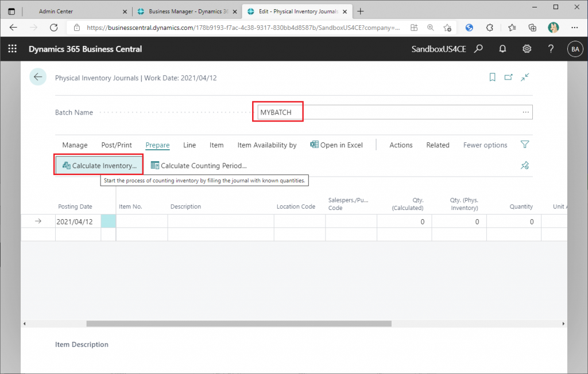The height and width of the screenshot is (374, 588).
Task: Click the Description column header
Action: [x=185, y=207]
